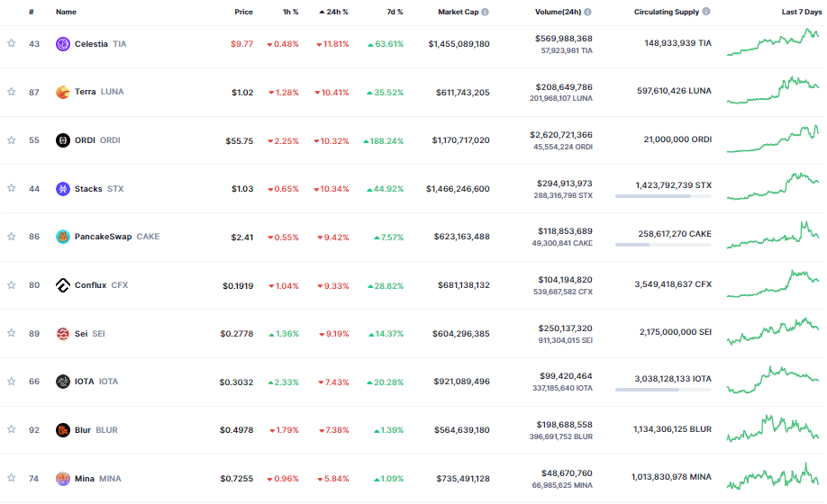Click IOTA circulating supply progress bar
The image size is (827, 504).
[x=663, y=390]
